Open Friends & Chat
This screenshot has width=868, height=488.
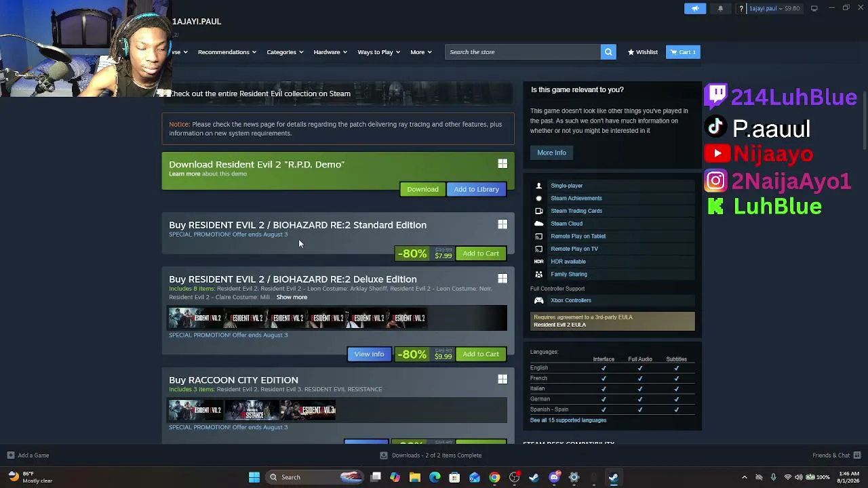pyautogui.click(x=836, y=455)
